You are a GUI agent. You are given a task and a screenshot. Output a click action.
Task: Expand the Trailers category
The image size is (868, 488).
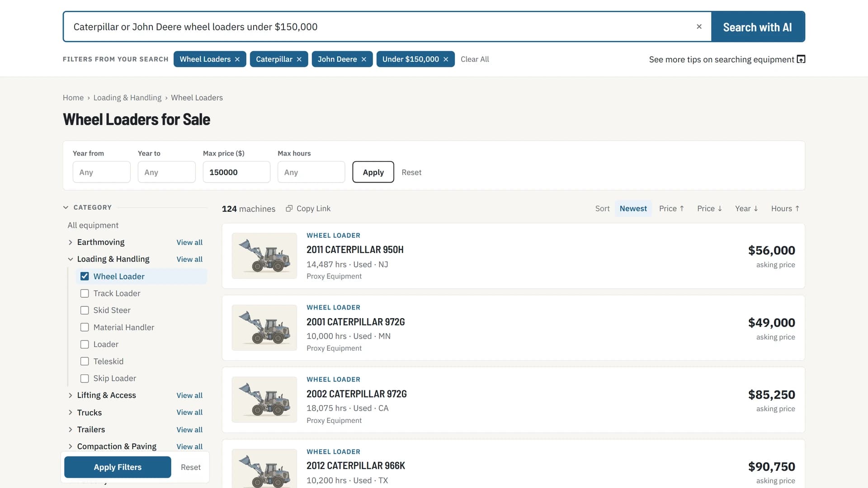point(71,429)
